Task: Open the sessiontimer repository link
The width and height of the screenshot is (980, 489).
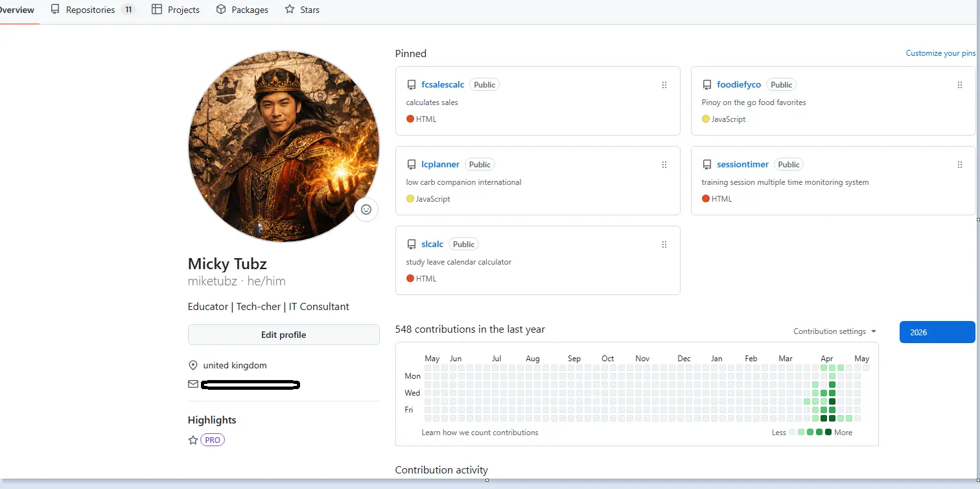Action: (743, 164)
